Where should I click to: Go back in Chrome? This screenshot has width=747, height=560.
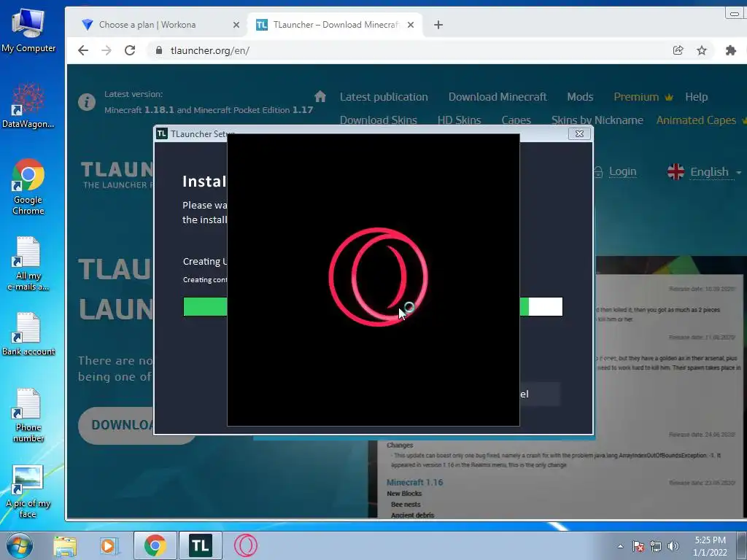[x=83, y=50]
